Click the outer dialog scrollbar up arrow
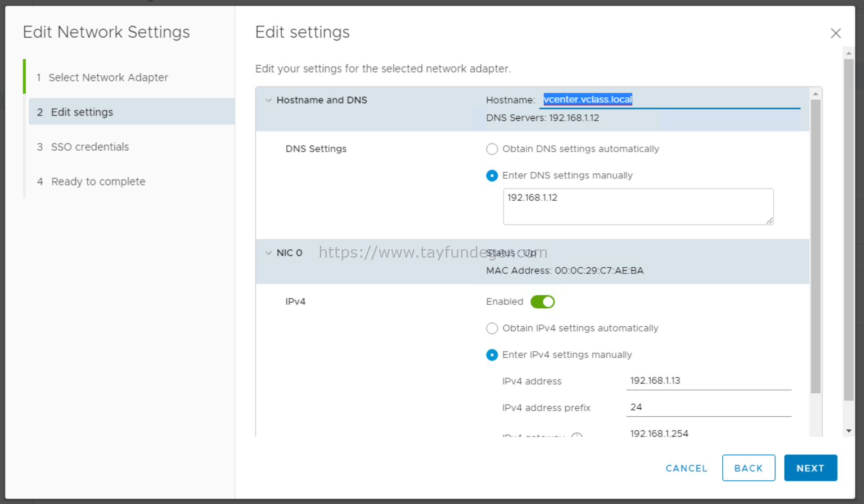The width and height of the screenshot is (864, 504). (848, 52)
